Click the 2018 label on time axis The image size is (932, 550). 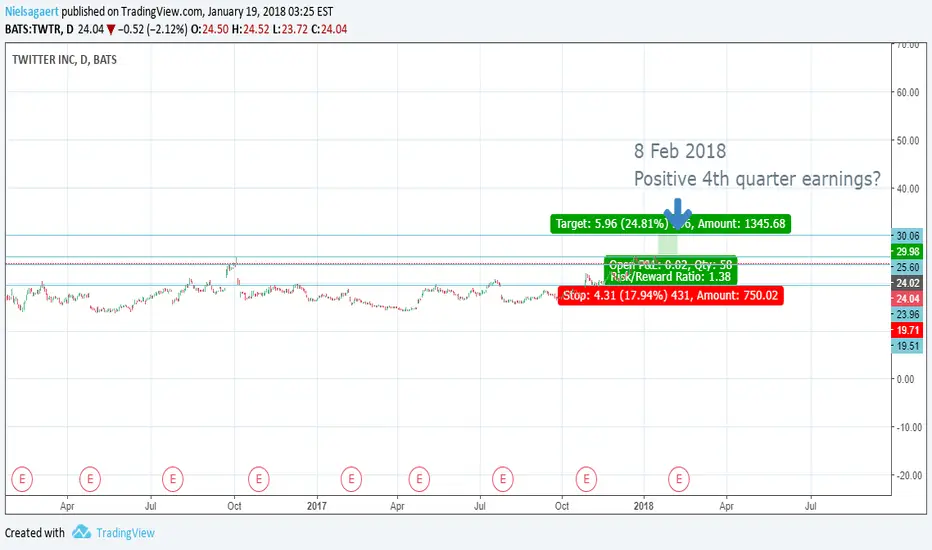(x=643, y=506)
